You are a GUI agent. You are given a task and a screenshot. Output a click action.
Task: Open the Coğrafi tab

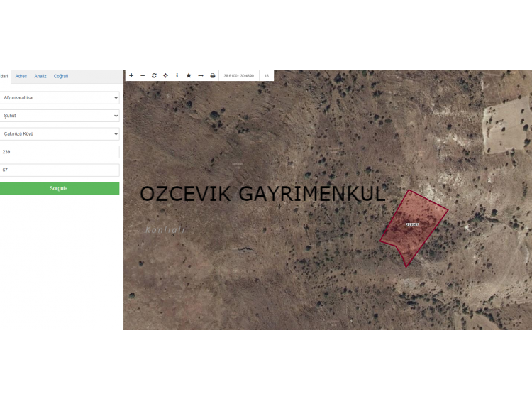pyautogui.click(x=61, y=76)
